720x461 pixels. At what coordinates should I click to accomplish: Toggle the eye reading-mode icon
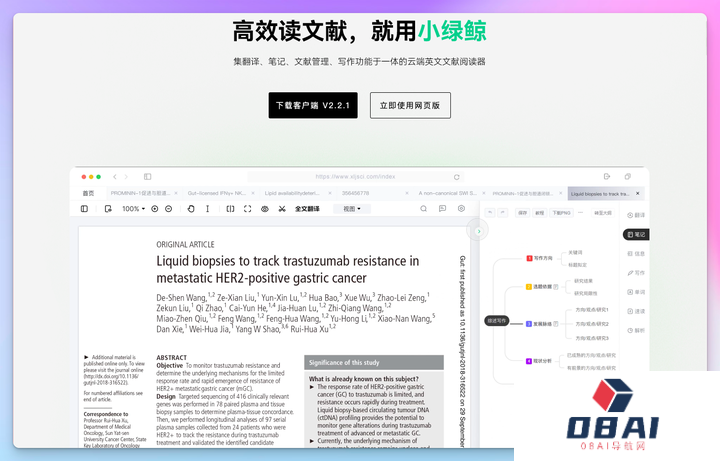pyautogui.click(x=265, y=209)
